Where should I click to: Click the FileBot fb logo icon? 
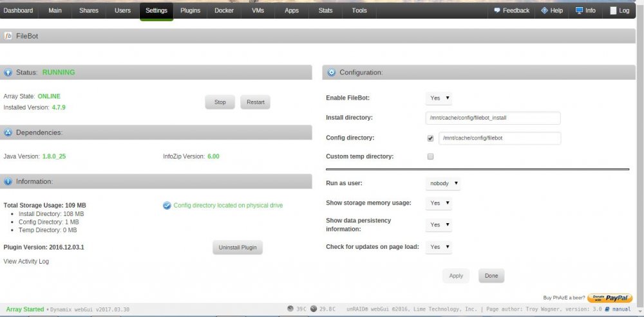tap(8, 36)
